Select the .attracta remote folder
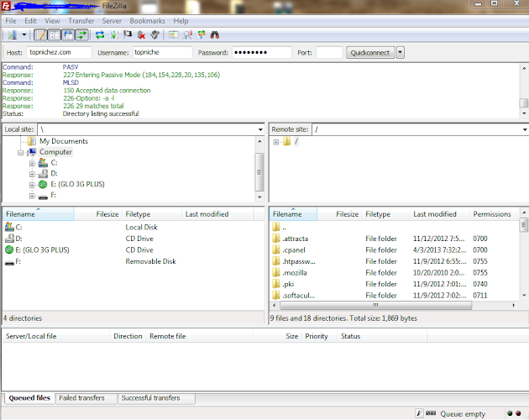This screenshot has width=529, height=420. coord(395,239)
